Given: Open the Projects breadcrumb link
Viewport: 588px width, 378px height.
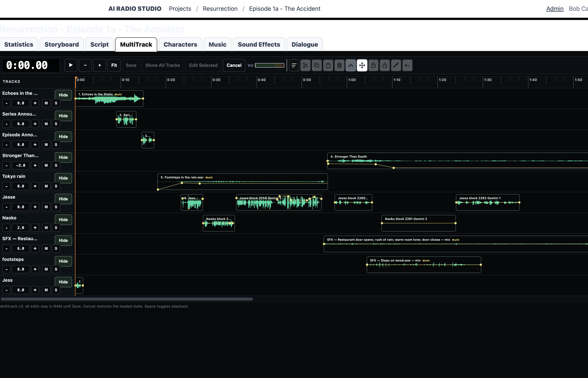Looking at the screenshot, I should (180, 9).
